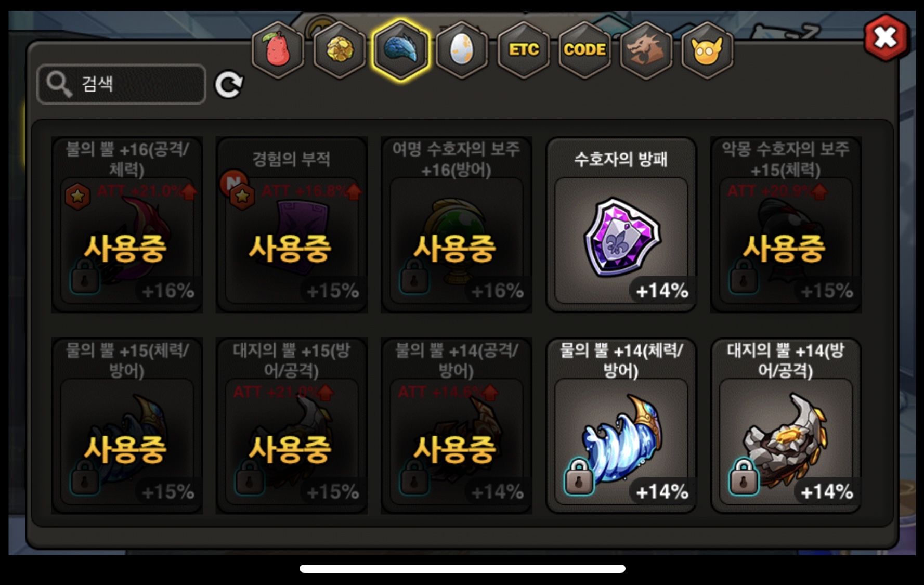This screenshot has height=585, width=924.
Task: Click star badge on 불의 뿔 +16
Action: [x=77, y=196]
